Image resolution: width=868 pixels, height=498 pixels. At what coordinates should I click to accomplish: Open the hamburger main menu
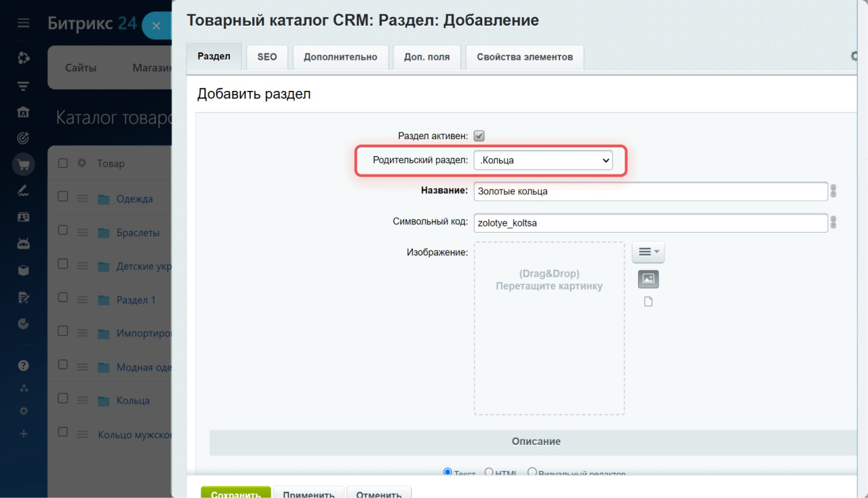[24, 24]
